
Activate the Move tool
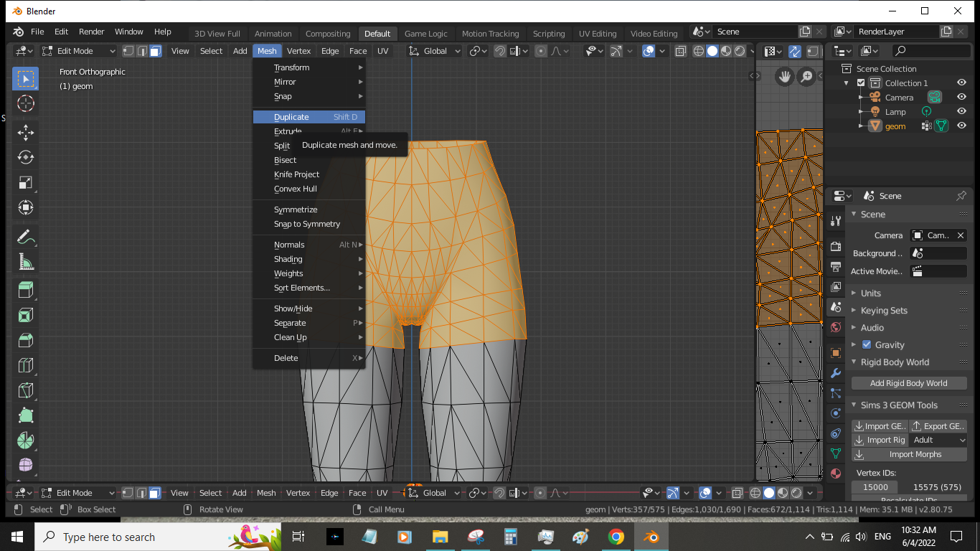pyautogui.click(x=25, y=133)
